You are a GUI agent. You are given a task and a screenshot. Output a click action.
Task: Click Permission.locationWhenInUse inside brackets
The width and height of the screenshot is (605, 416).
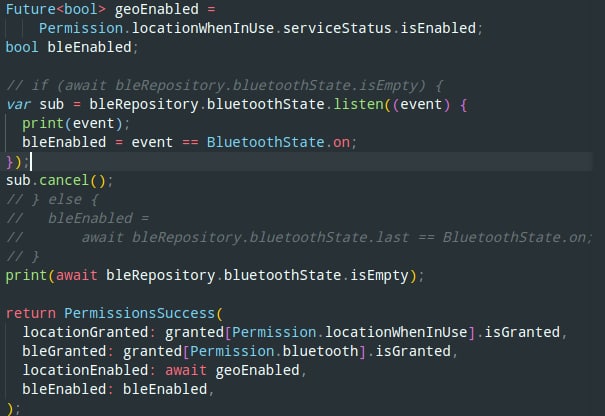[350, 332]
